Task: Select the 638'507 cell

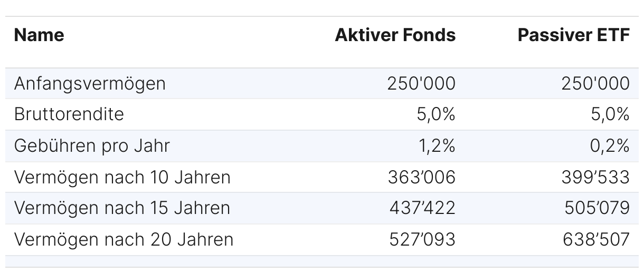Action: 596,240
